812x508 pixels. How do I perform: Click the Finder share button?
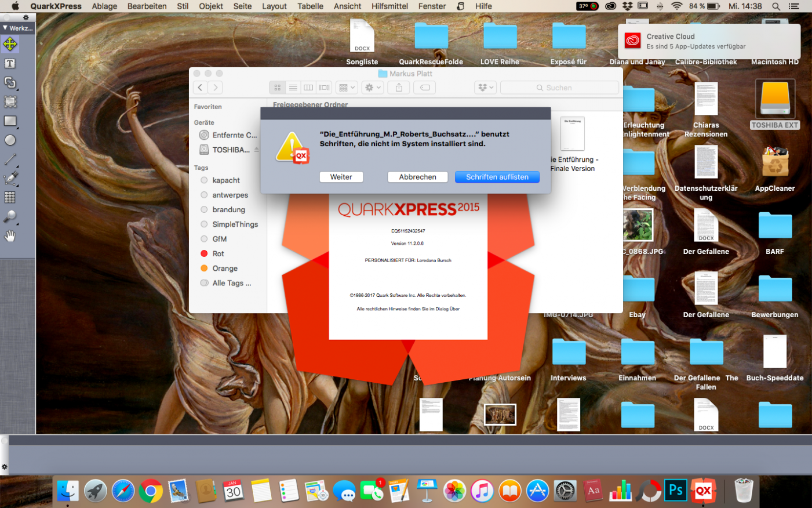pos(399,88)
